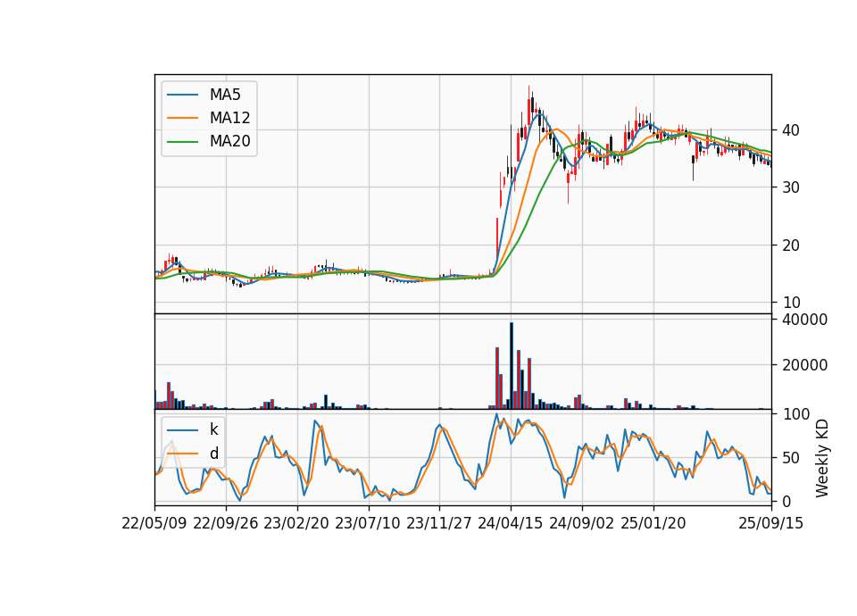Click the volume axis value 20000

point(804,365)
